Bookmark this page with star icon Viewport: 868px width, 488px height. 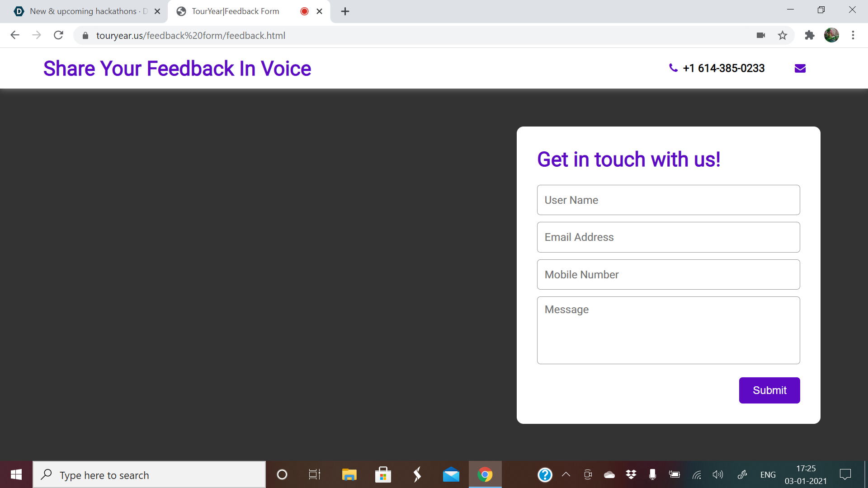click(783, 35)
